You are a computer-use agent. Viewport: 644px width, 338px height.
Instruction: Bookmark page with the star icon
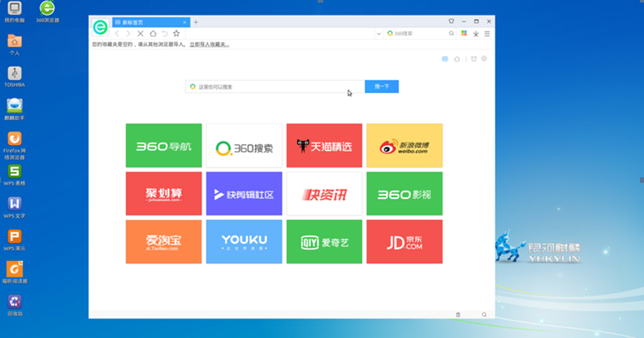(176, 33)
